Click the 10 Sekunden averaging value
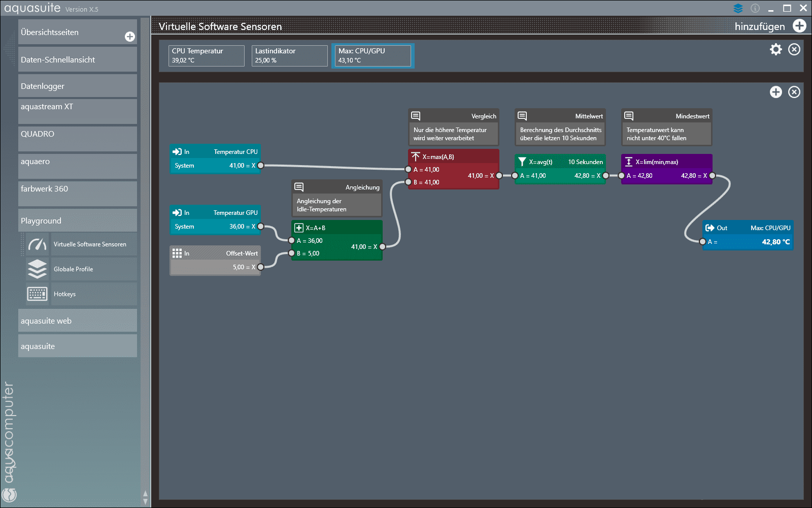This screenshot has width=812, height=508. tap(585, 162)
